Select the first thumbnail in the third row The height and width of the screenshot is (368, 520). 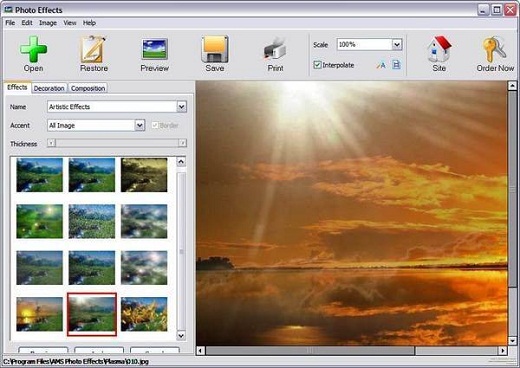pyautogui.click(x=39, y=268)
